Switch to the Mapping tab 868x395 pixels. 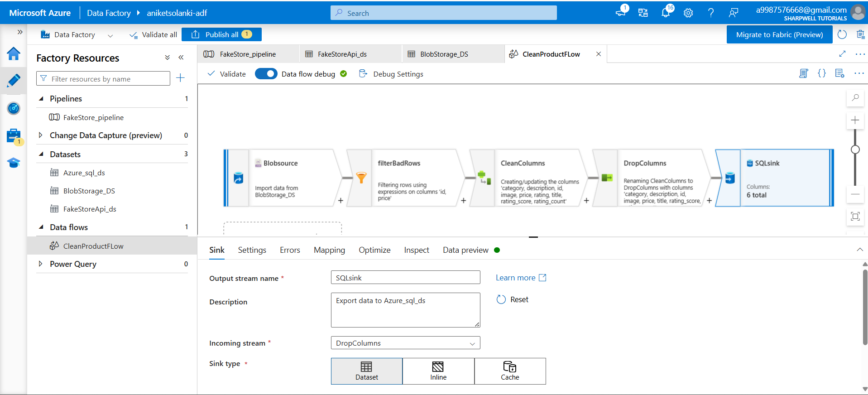click(329, 250)
